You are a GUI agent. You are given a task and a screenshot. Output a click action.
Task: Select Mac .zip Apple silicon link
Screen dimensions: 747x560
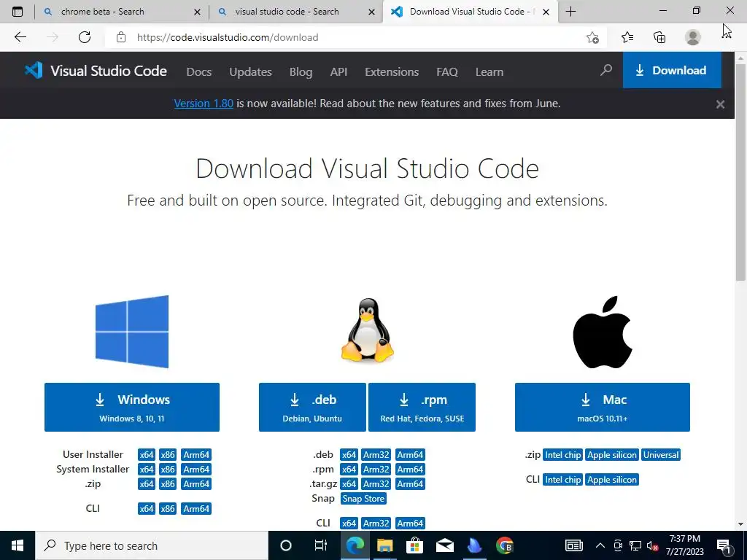point(612,455)
